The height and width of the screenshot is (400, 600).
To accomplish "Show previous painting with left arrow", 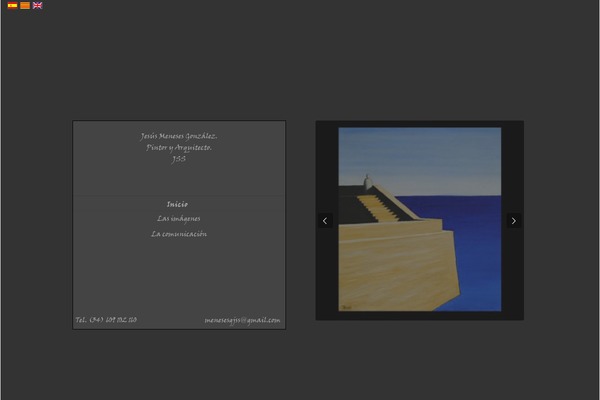I will [x=325, y=220].
